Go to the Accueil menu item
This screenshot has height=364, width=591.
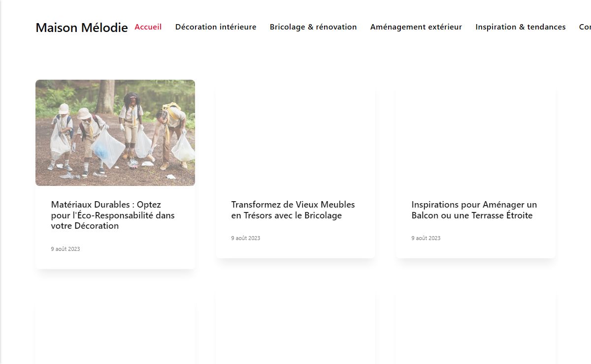[x=148, y=27]
